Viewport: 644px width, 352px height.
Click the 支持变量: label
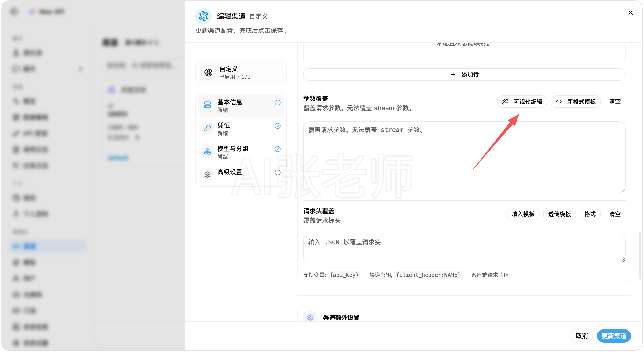click(314, 275)
